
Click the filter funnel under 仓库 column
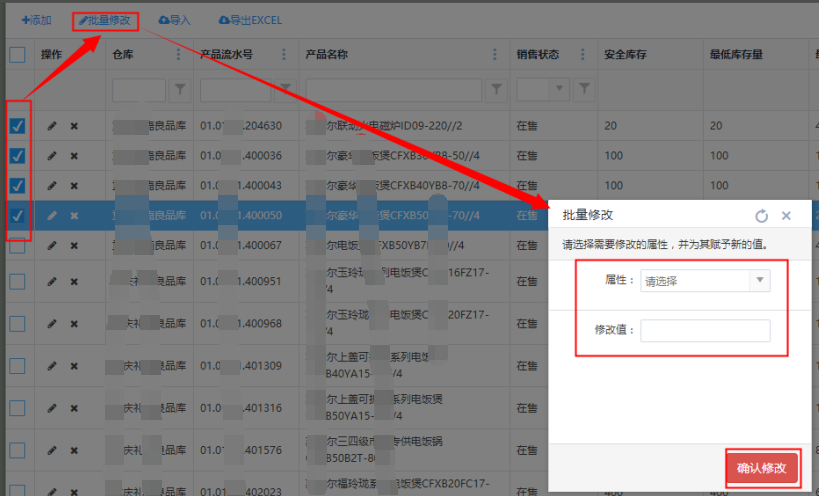(179, 90)
